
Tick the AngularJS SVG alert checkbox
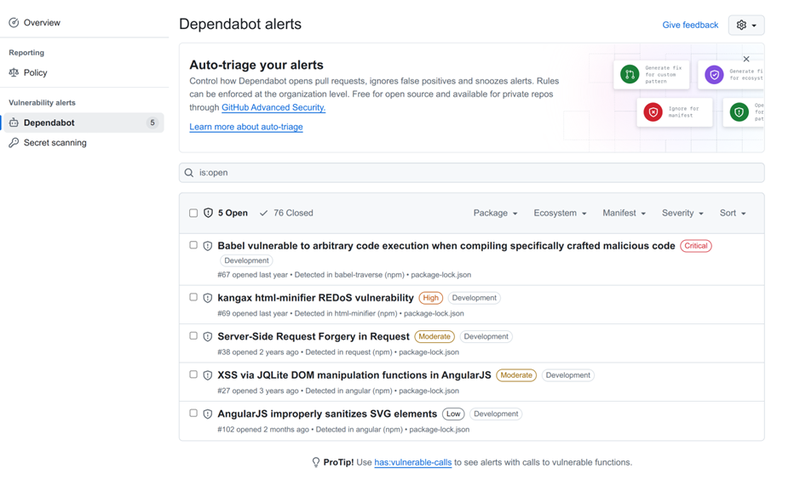pyautogui.click(x=194, y=413)
